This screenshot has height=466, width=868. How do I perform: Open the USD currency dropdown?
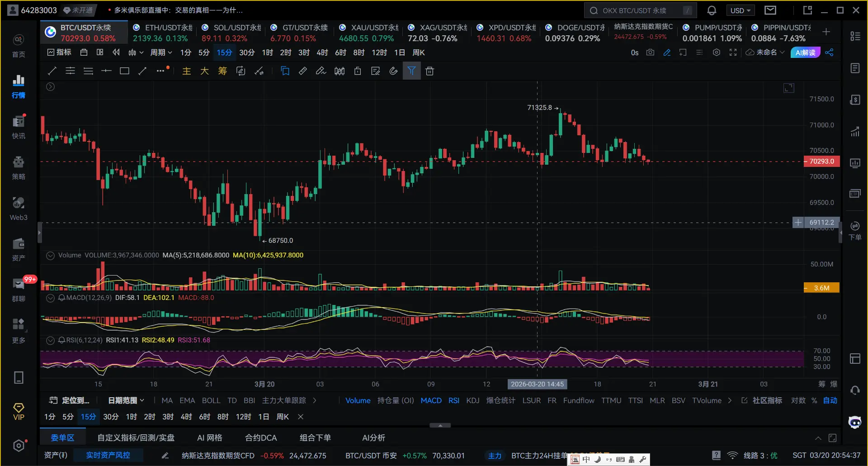740,10
